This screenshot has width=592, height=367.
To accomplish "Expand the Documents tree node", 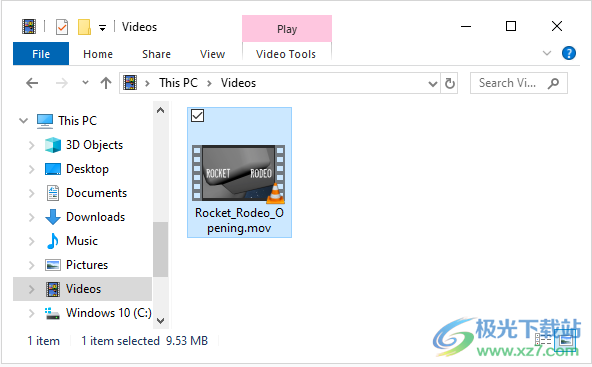I will [32, 193].
